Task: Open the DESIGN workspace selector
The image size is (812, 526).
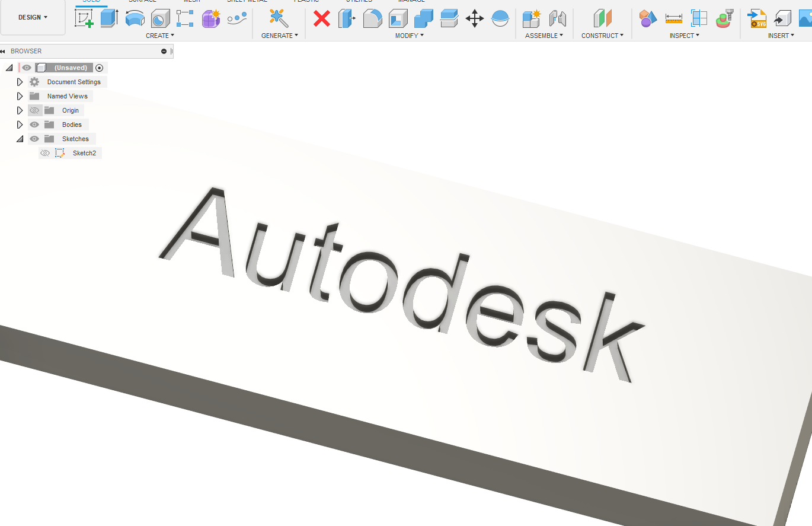Action: [x=33, y=17]
